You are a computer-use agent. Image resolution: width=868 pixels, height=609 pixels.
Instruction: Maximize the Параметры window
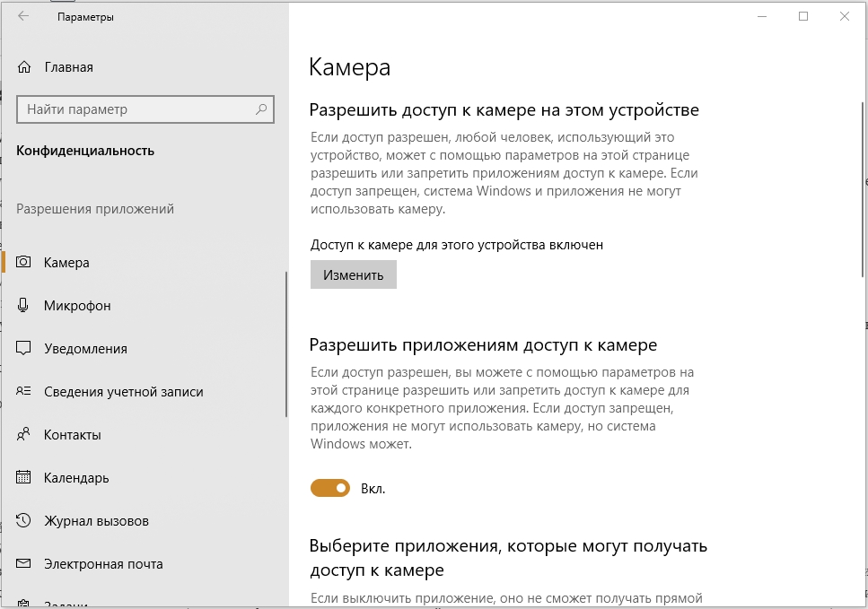tap(803, 16)
